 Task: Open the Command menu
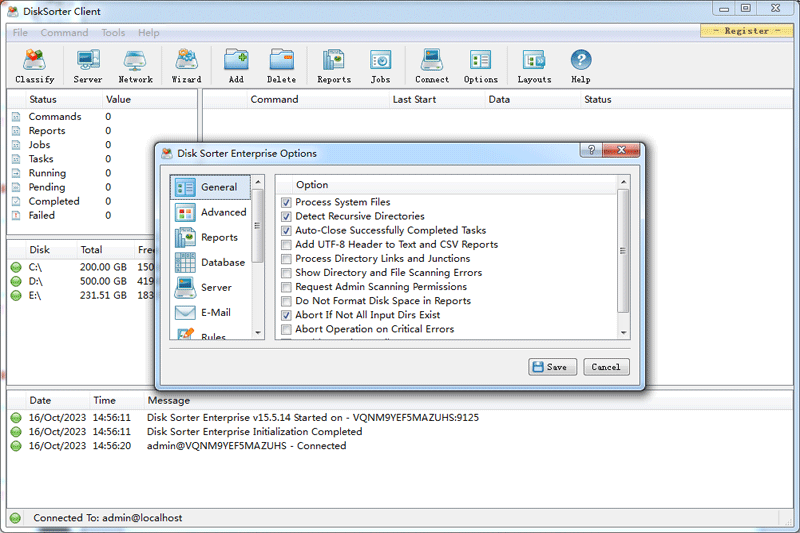click(64, 33)
